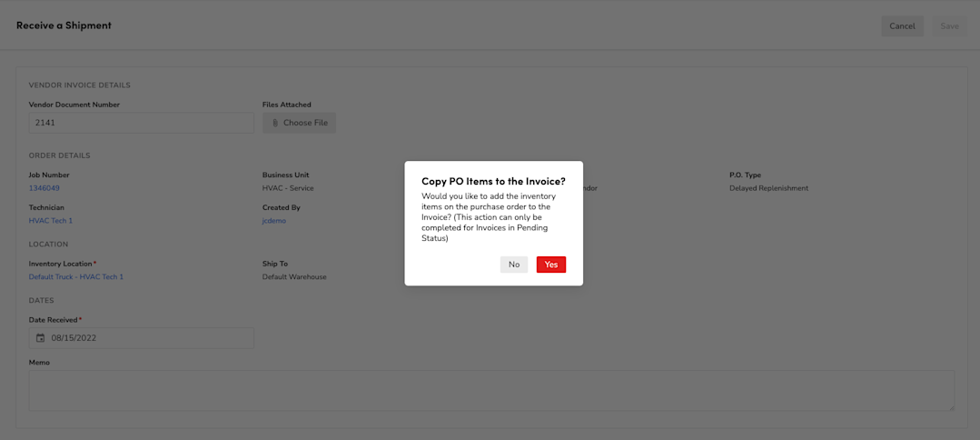Click the calendar icon in Date Received
980x440 pixels.
point(41,338)
